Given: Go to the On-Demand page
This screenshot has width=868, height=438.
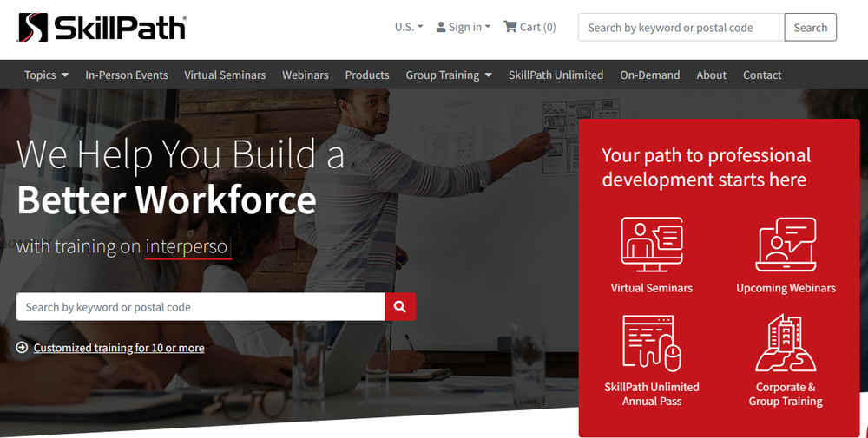Looking at the screenshot, I should tap(650, 75).
